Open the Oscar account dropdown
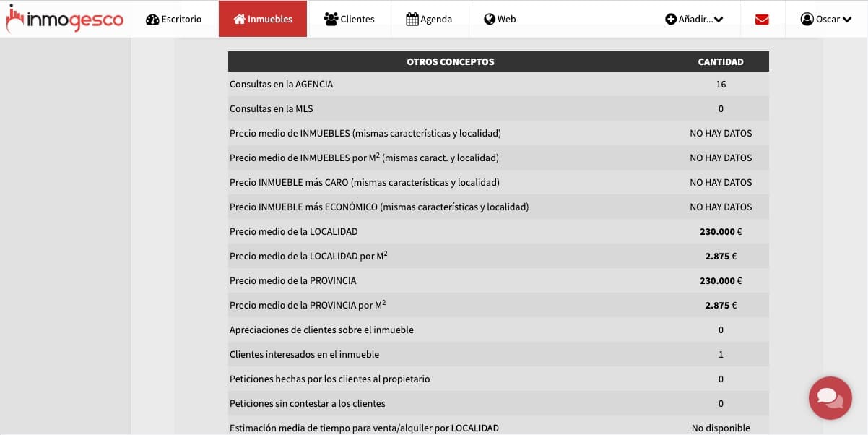868x435 pixels. [x=827, y=19]
